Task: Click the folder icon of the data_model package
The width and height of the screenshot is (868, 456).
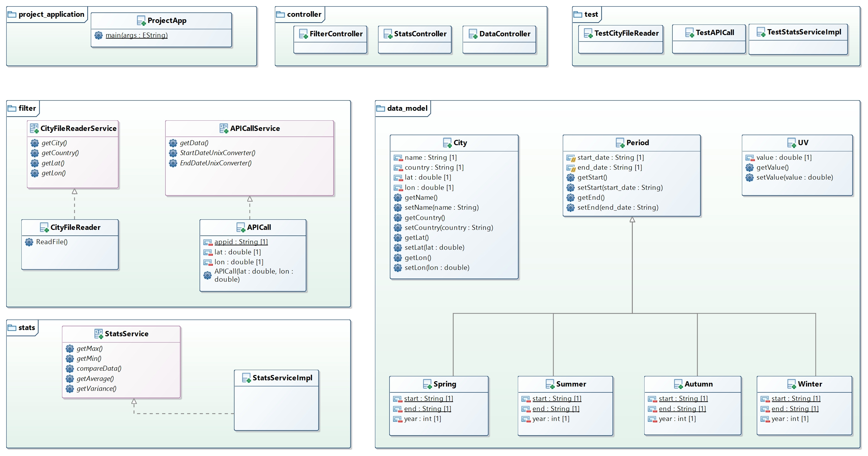Action: [381, 108]
